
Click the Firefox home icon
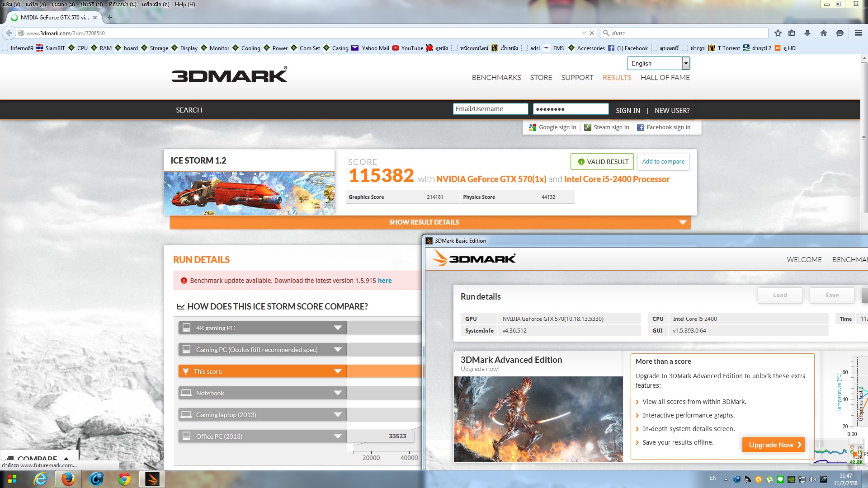pos(824,33)
